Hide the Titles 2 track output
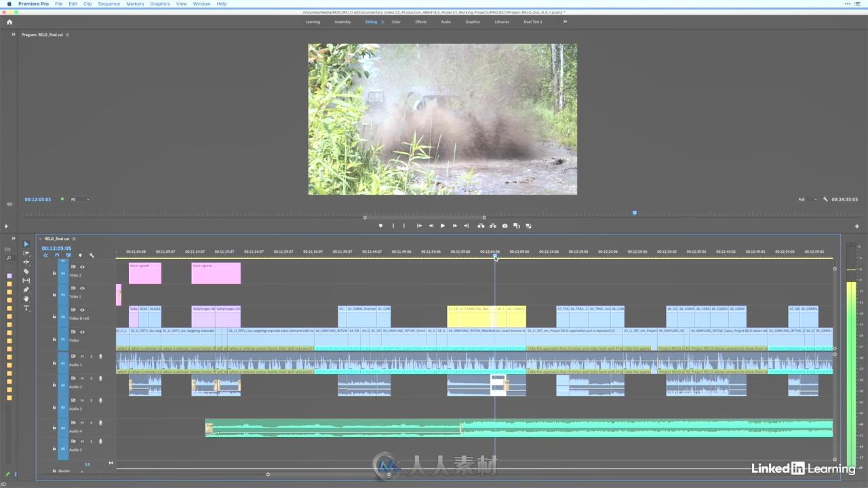 point(82,267)
